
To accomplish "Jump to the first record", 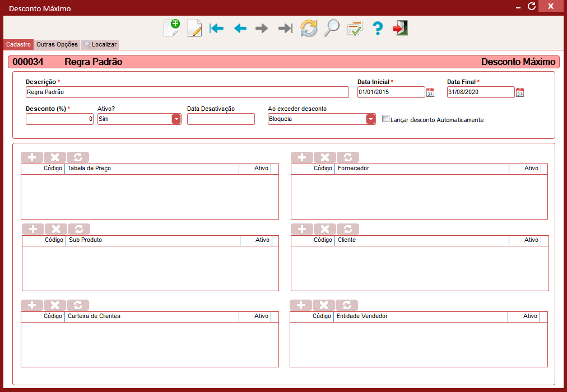I will [x=217, y=28].
